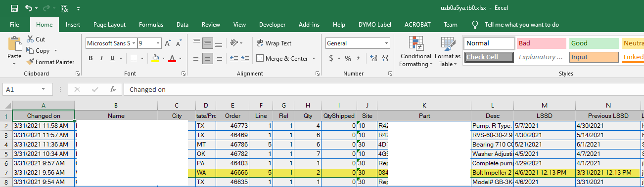Undo the last action in the quick access toolbar
The image size is (644, 187).
pyautogui.click(x=29, y=8)
